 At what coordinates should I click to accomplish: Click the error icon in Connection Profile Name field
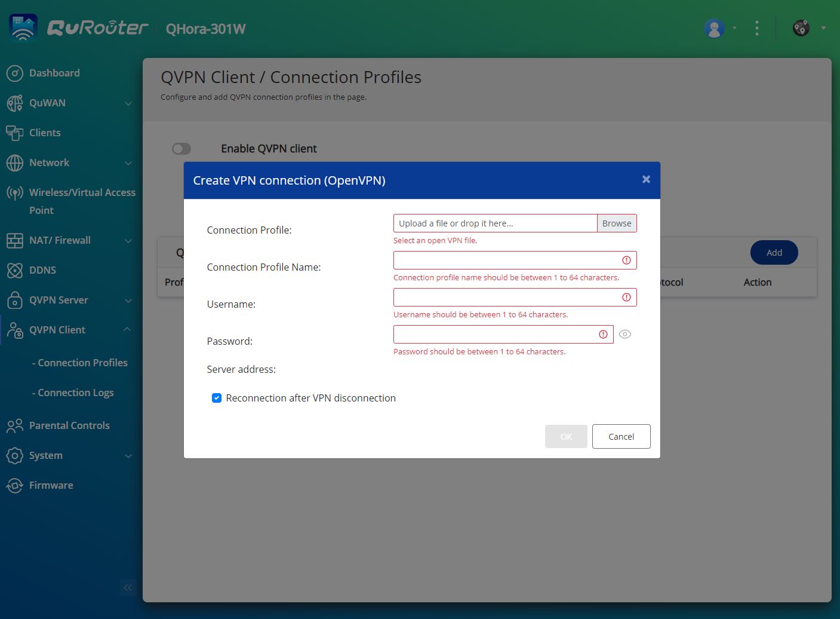point(626,261)
